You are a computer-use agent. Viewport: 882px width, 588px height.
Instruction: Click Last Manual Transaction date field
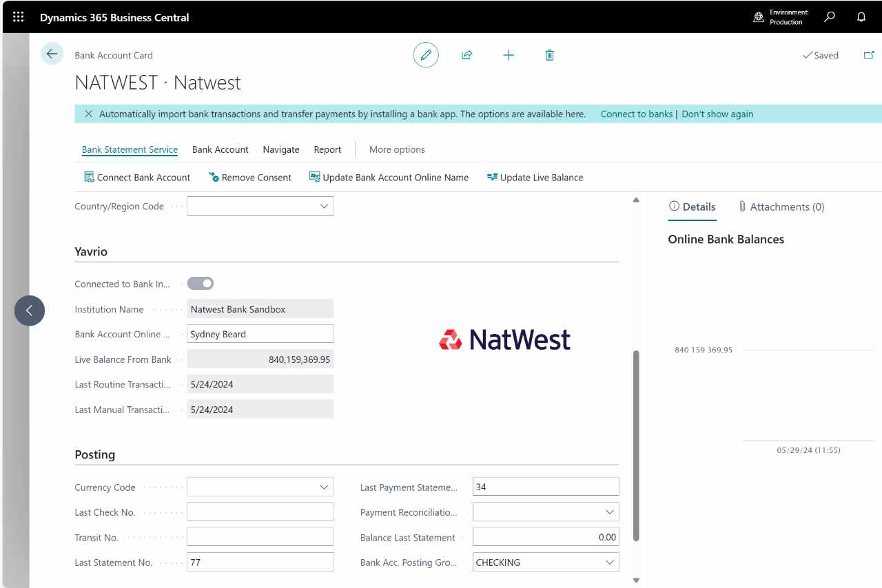coord(260,410)
